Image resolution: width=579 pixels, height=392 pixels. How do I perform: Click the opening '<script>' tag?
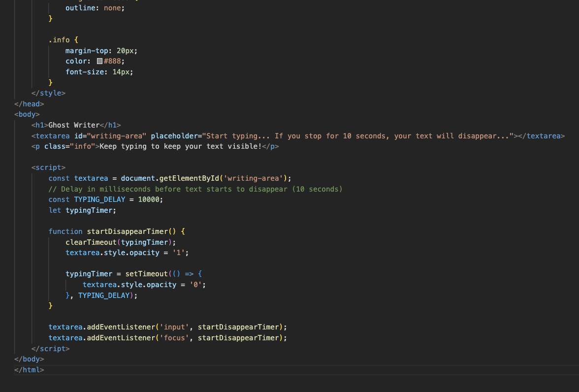coord(48,168)
